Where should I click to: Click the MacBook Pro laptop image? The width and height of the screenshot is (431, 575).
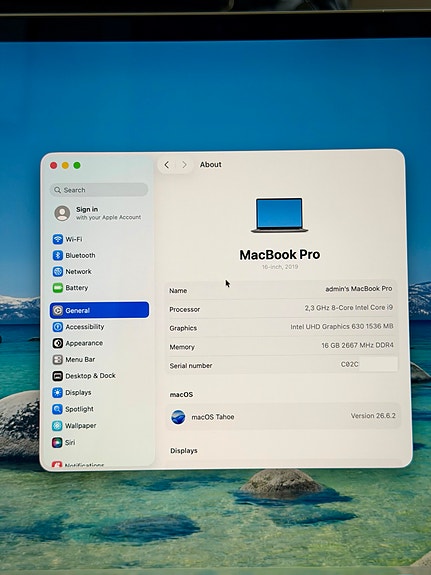point(280,215)
